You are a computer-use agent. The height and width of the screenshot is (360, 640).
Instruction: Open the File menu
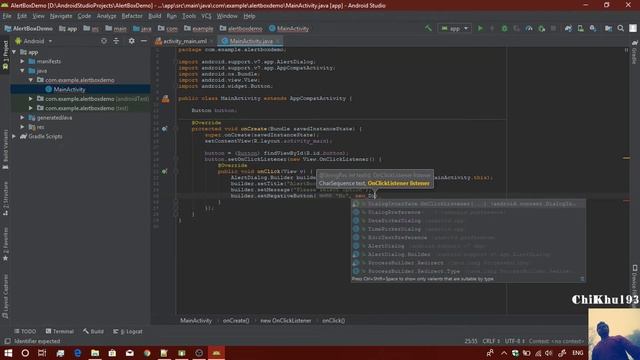tap(7, 16)
